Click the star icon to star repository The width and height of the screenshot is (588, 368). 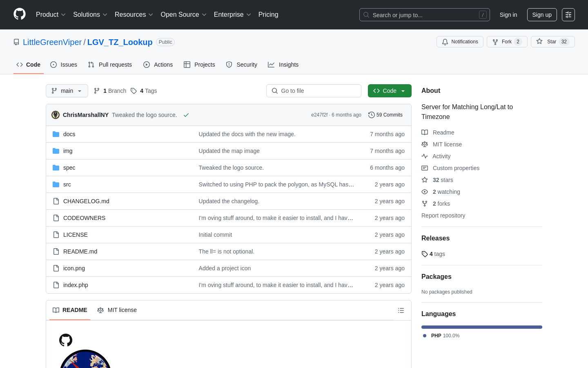pos(539,41)
